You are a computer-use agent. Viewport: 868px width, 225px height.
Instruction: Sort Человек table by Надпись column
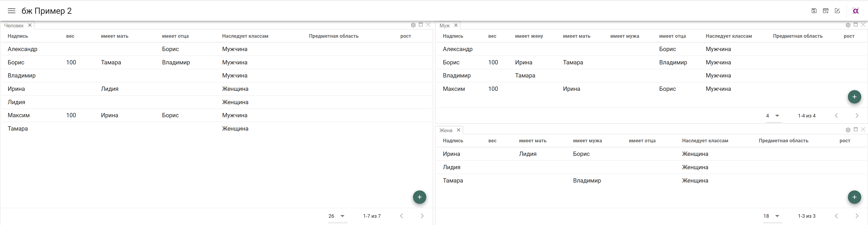[x=18, y=36]
